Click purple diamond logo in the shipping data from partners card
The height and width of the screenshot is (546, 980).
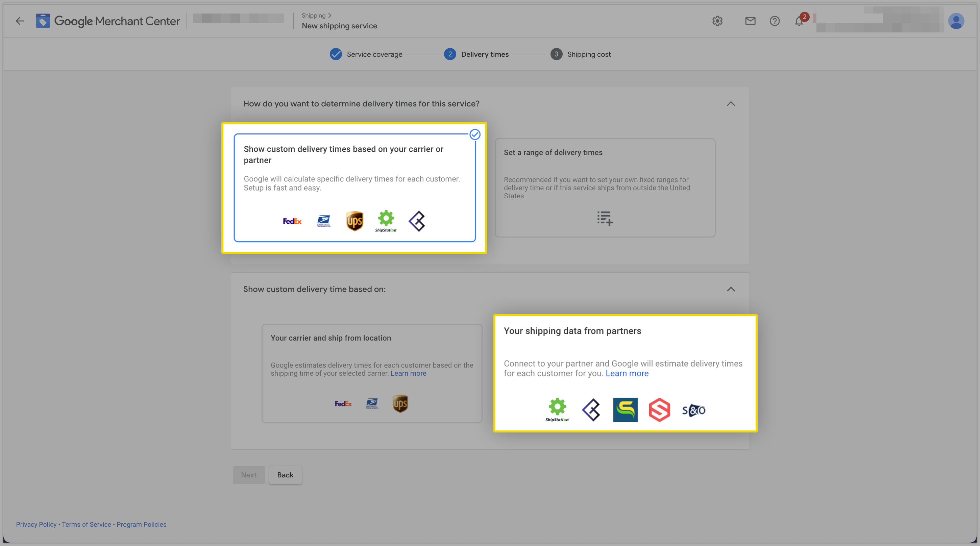point(591,410)
